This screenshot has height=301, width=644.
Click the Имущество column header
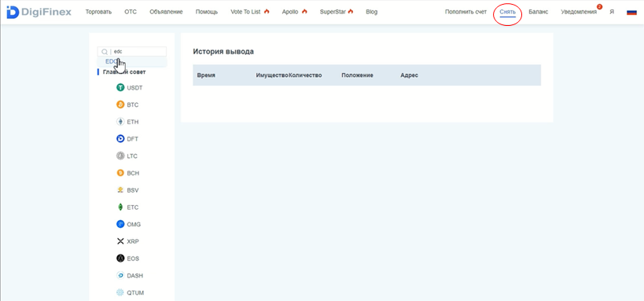click(272, 75)
